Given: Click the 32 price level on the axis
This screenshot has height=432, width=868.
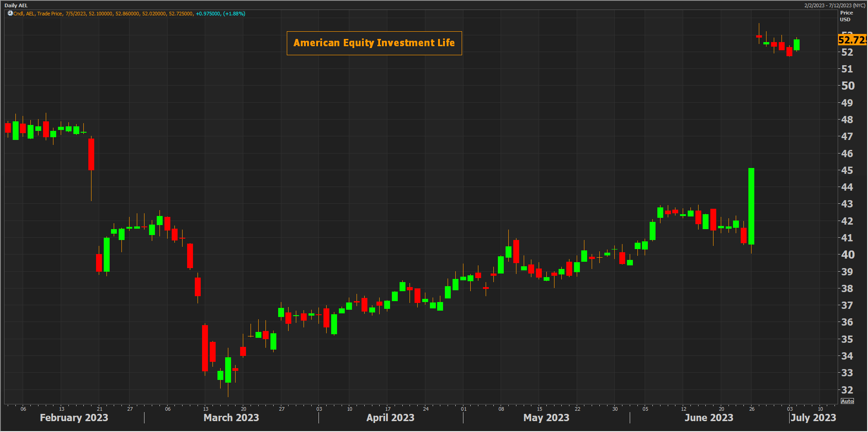Looking at the screenshot, I should [x=847, y=390].
